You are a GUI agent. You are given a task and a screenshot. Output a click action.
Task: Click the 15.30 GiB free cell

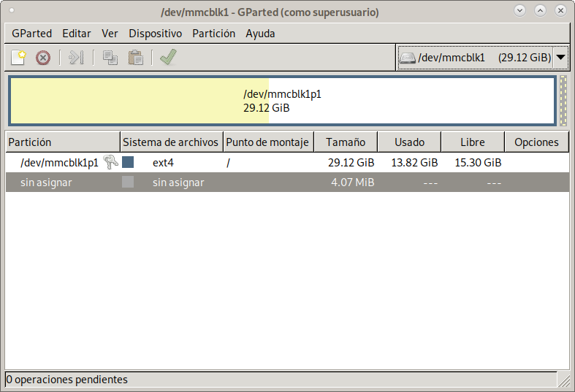pos(478,162)
